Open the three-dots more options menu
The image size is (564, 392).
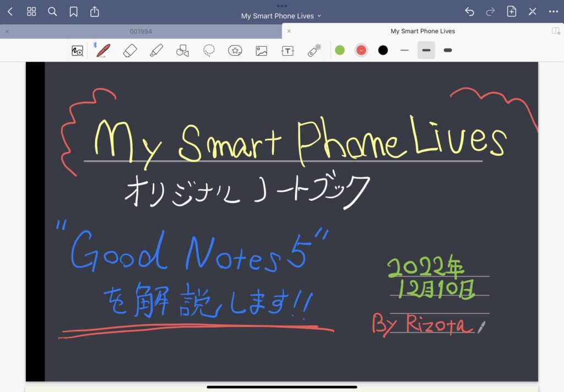pyautogui.click(x=554, y=12)
